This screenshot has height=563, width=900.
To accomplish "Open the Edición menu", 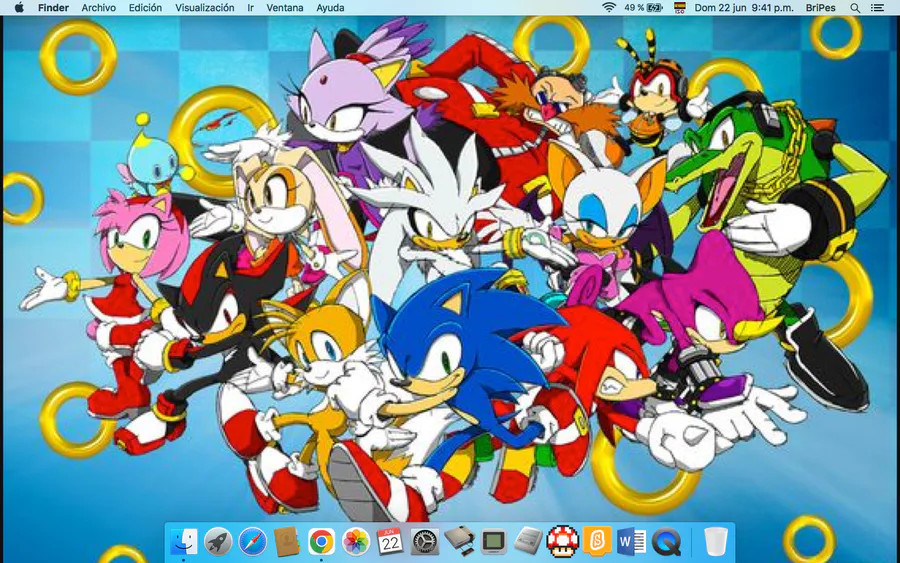I will (x=145, y=7).
